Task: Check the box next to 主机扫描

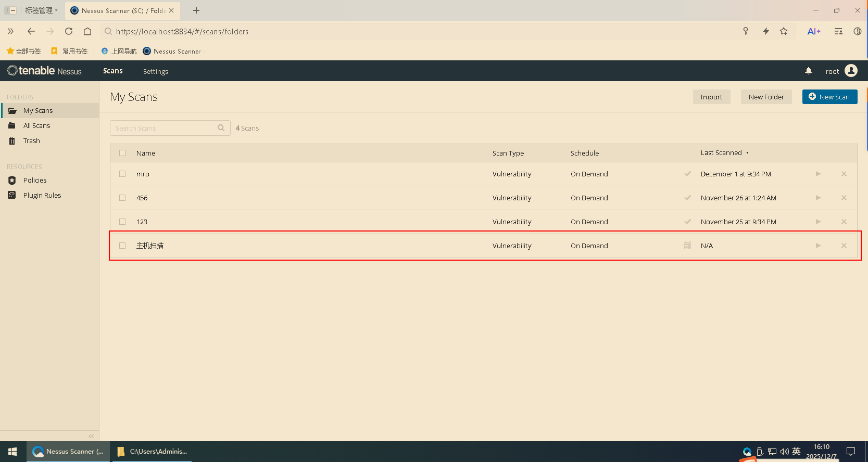Action: click(122, 246)
